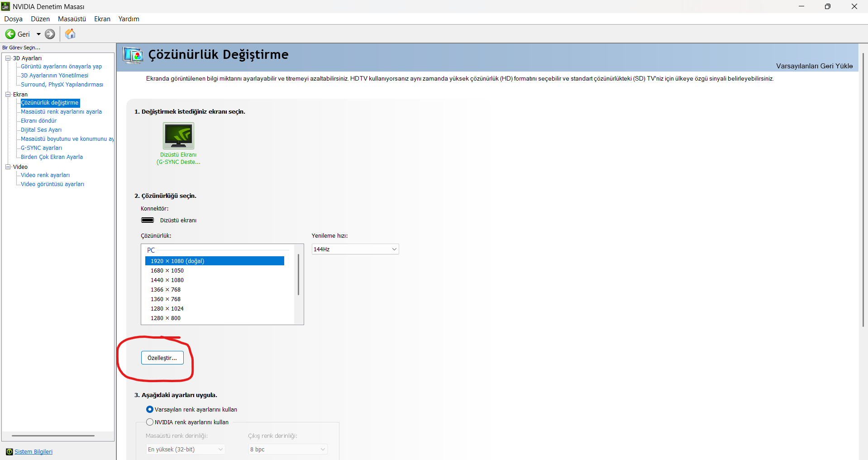Select resolution 1280 × 800
The width and height of the screenshot is (868, 460).
pos(215,318)
